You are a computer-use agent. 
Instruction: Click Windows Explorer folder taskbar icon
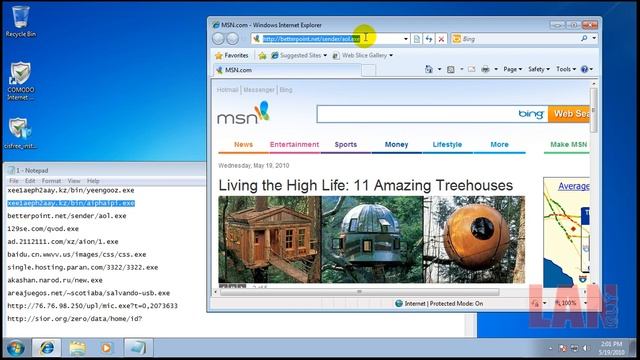point(77,348)
